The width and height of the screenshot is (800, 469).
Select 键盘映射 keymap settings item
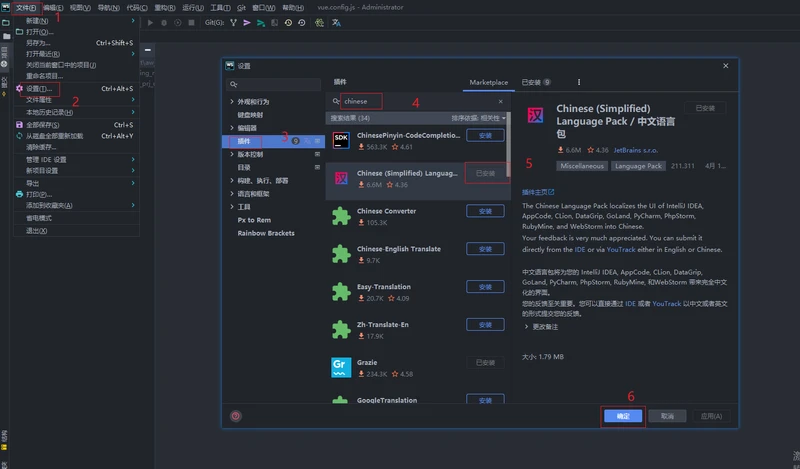pyautogui.click(x=250, y=115)
